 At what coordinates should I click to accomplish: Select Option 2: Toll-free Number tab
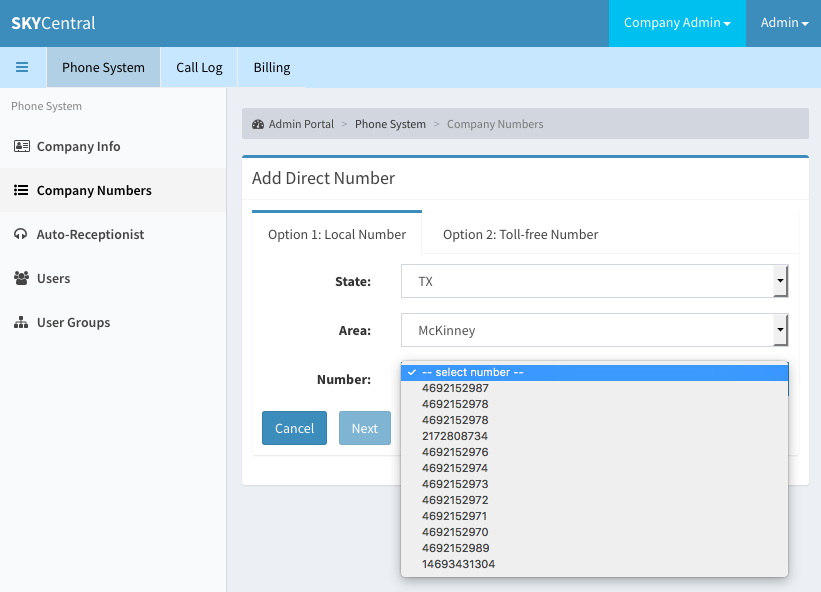520,234
